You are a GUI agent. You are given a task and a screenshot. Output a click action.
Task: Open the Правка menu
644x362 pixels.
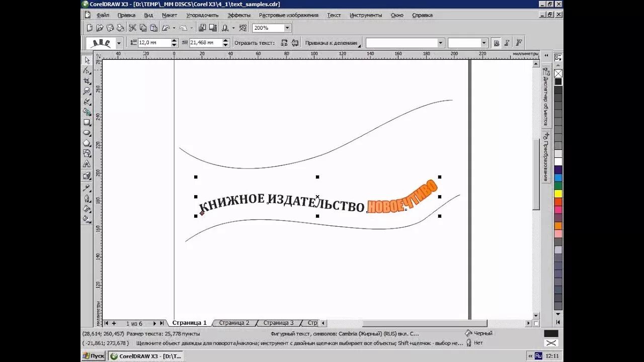(126, 15)
